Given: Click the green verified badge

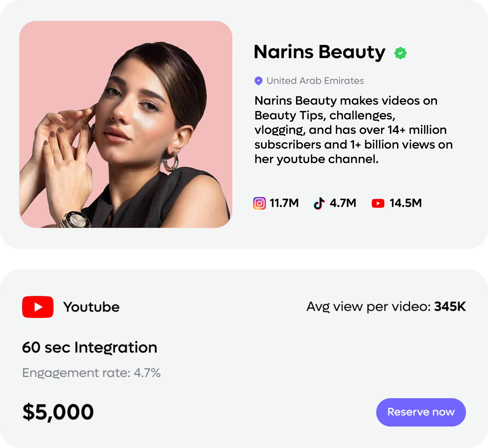Looking at the screenshot, I should click(x=400, y=53).
